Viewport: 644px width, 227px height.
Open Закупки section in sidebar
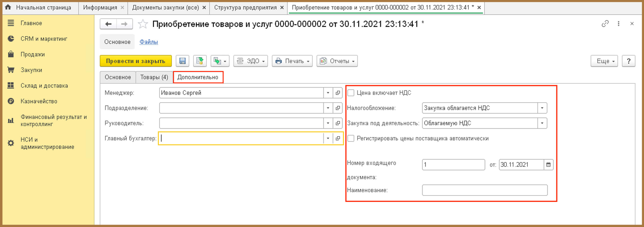[31, 70]
